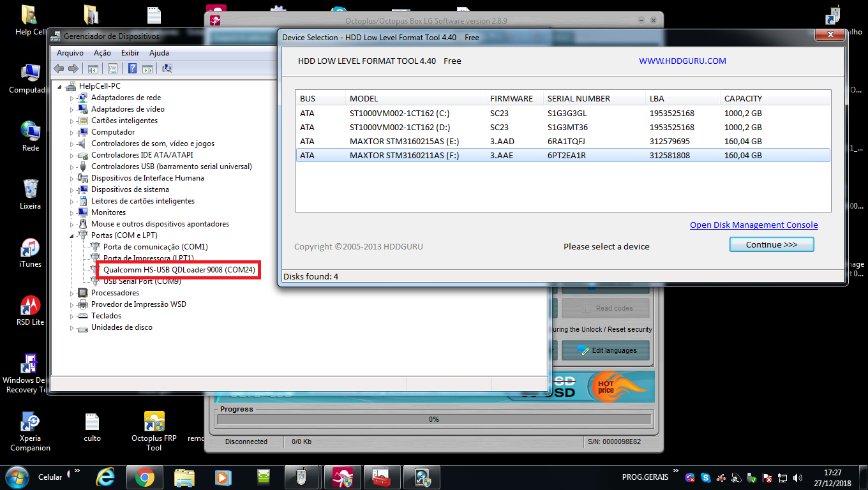Click the Back arrow in Device Manager toolbar
868x490 pixels.
click(59, 68)
